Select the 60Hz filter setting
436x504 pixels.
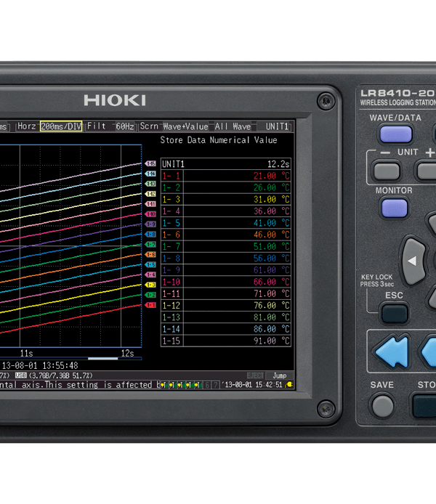[x=125, y=126]
